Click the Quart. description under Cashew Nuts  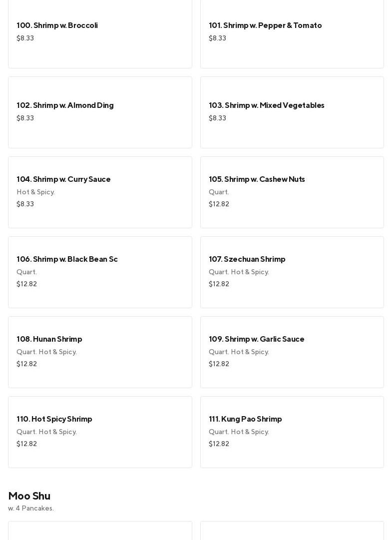coord(219,192)
